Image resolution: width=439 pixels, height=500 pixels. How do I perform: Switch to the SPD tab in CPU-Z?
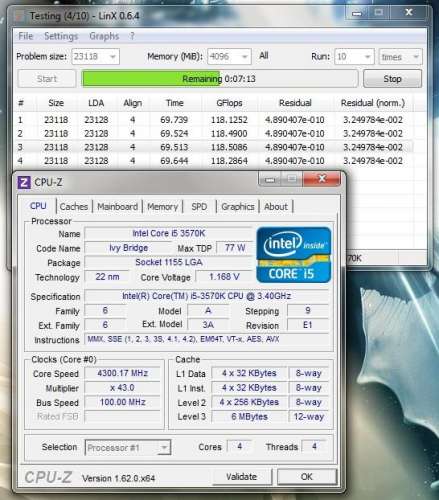click(199, 207)
